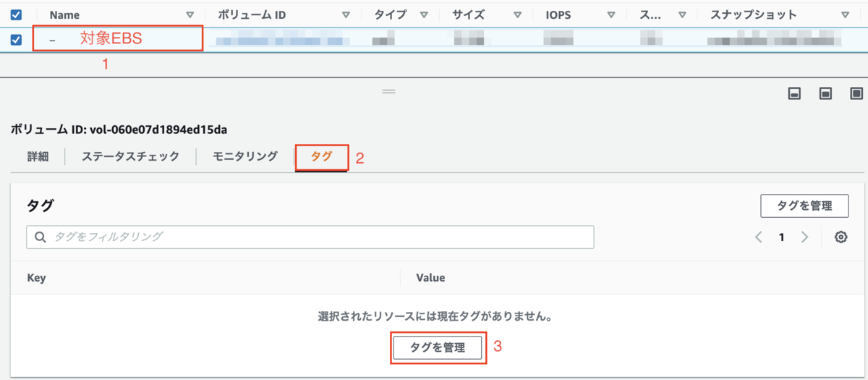Click the no-tags message 選択されたリソースには現在タグがありません
This screenshot has height=380, width=868.
(x=435, y=317)
